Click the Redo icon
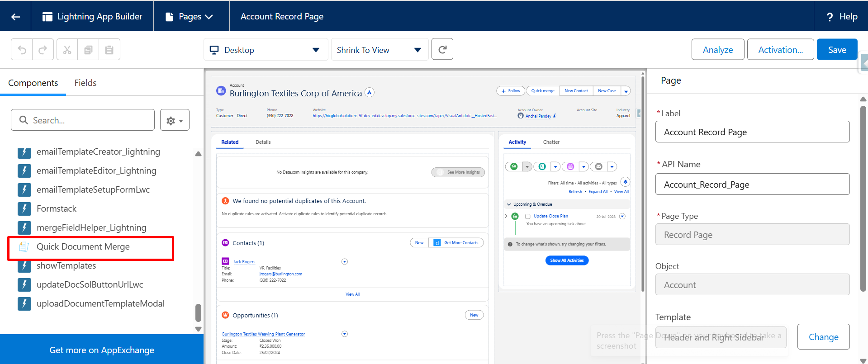868x364 pixels. pyautogui.click(x=43, y=50)
